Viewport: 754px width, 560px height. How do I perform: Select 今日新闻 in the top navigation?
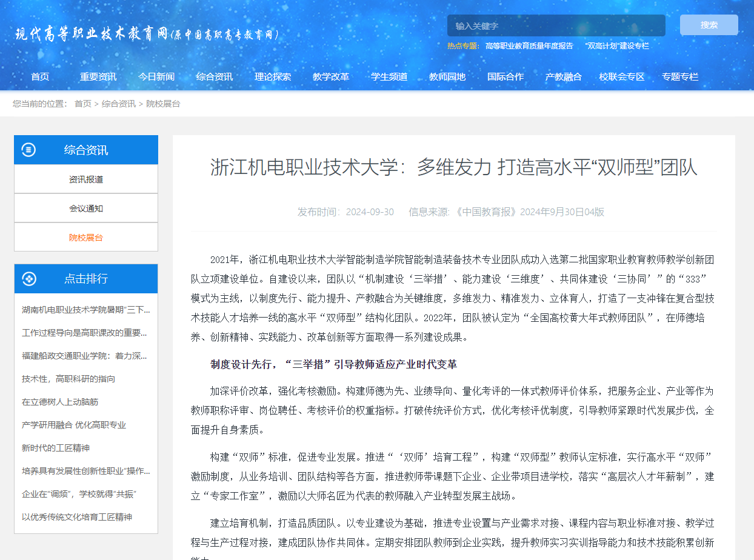(156, 77)
